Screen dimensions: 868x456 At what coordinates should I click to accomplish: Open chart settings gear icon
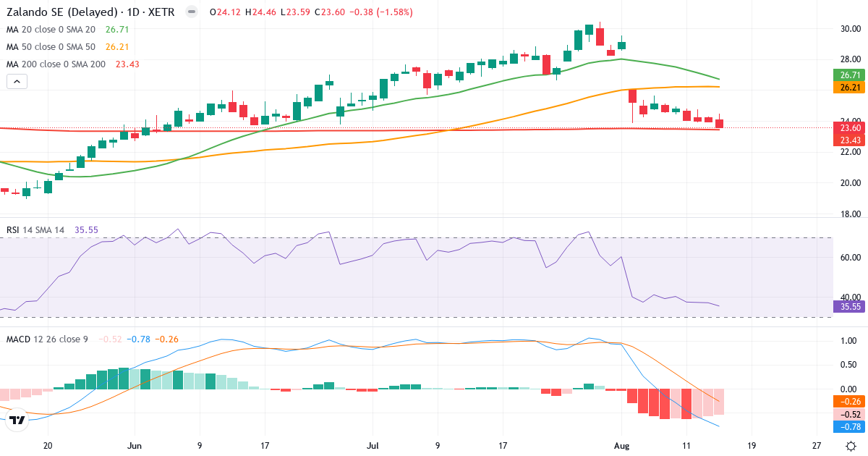click(x=851, y=446)
